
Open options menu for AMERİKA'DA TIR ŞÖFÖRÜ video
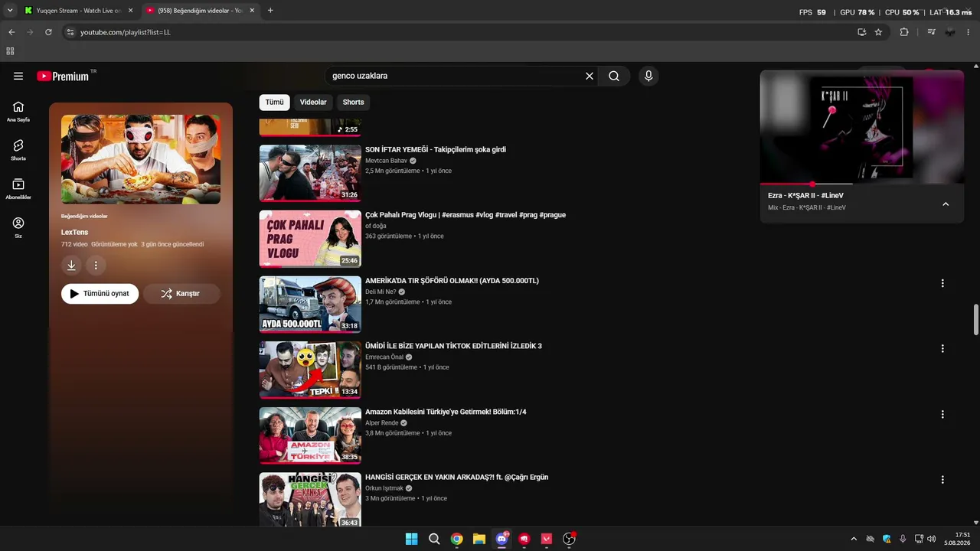pos(942,283)
